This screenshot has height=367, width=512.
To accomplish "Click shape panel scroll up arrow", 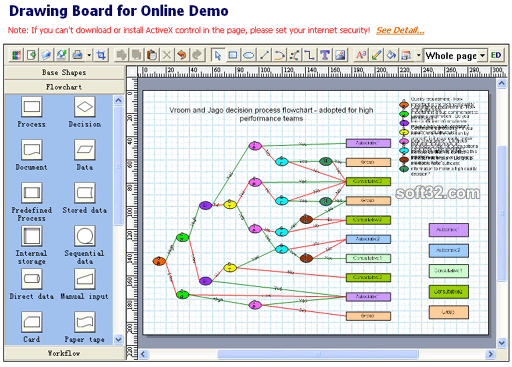I will point(118,100).
